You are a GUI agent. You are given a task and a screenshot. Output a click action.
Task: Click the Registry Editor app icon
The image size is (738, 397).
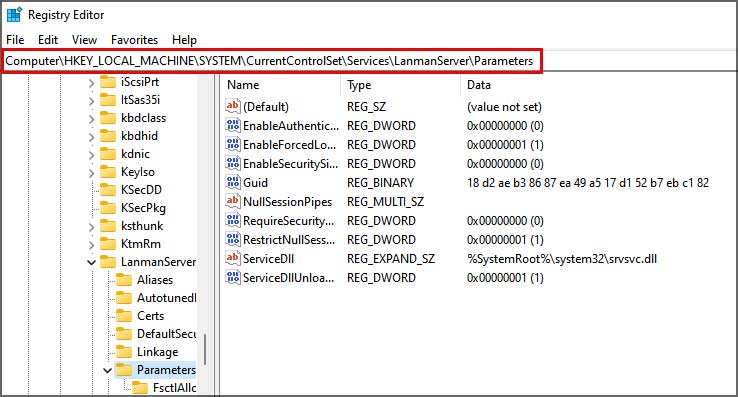point(14,15)
